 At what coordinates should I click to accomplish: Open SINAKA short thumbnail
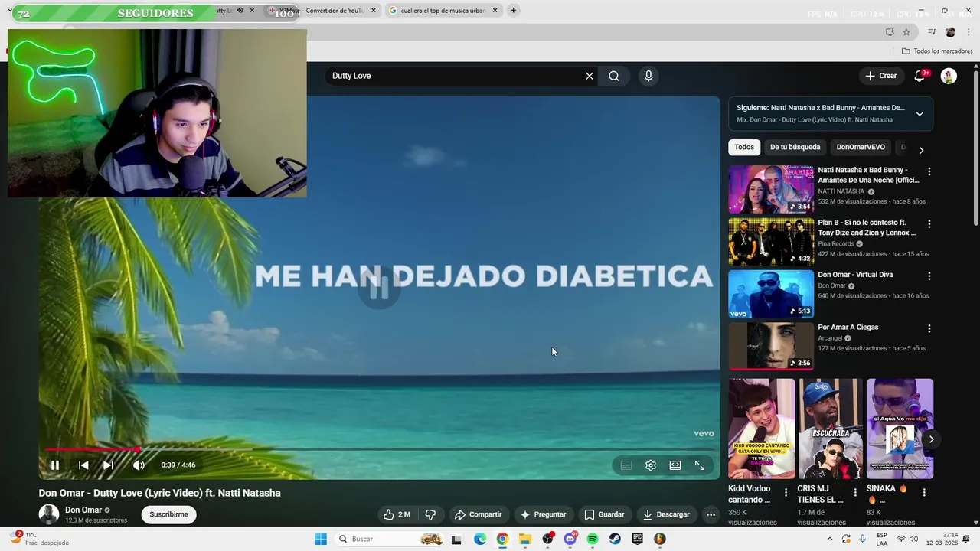click(900, 429)
